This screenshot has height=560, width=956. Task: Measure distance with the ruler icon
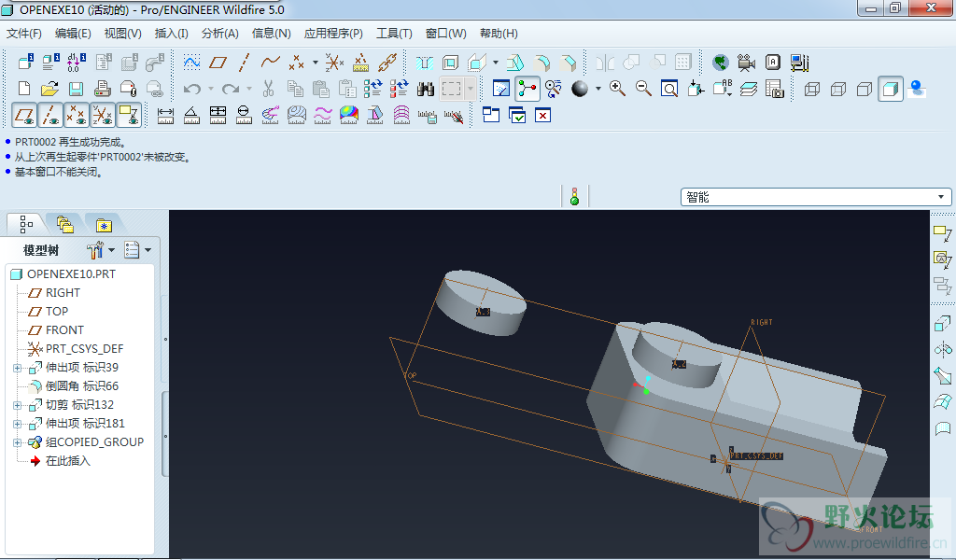tap(165, 115)
